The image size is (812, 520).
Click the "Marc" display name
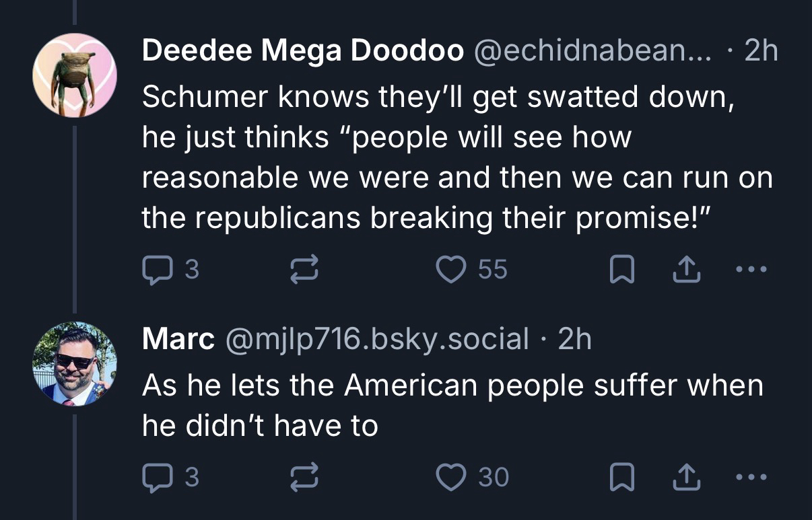(x=178, y=339)
